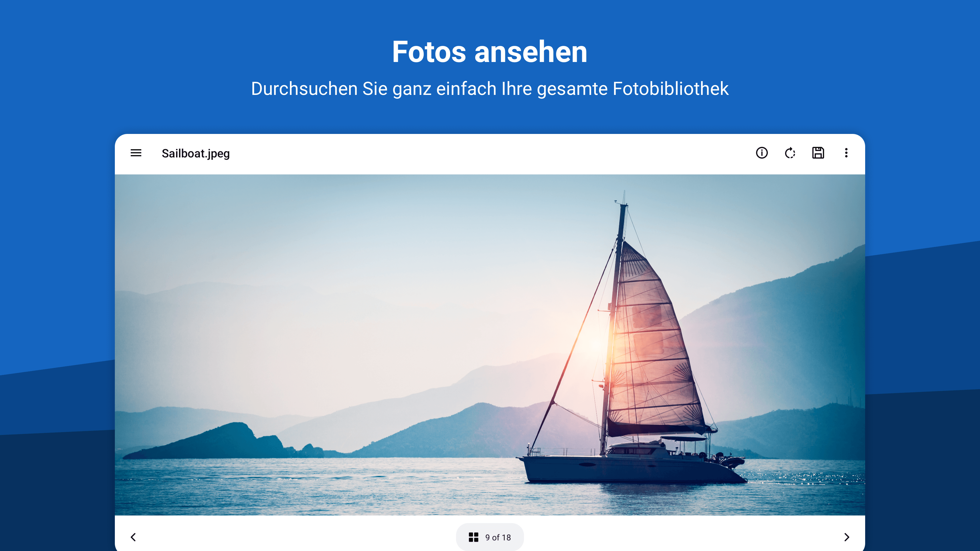Rotate the photo with the rotate icon
This screenshot has width=980, height=551.
[790, 153]
